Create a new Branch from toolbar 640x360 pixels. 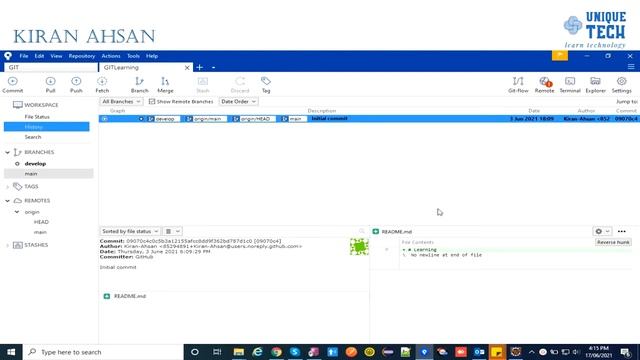point(140,85)
